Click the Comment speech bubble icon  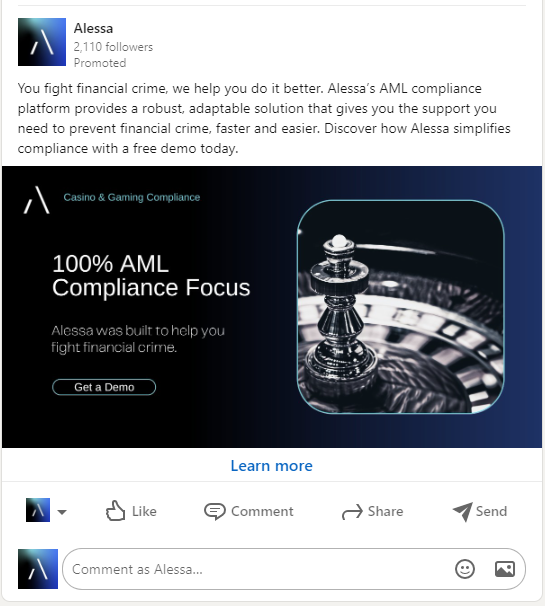coord(215,511)
